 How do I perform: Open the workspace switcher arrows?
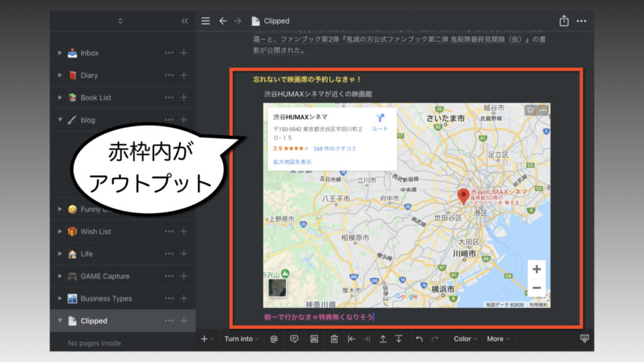click(120, 21)
